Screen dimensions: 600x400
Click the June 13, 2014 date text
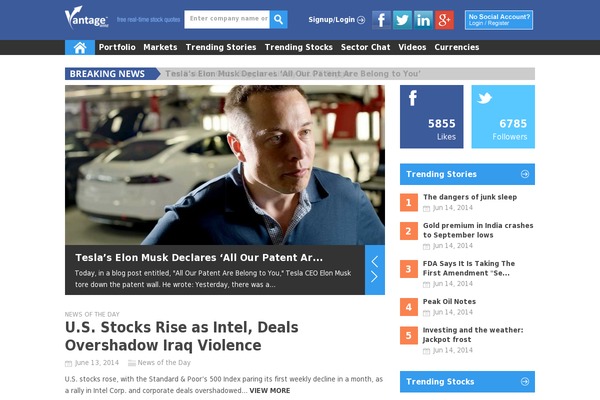97,362
